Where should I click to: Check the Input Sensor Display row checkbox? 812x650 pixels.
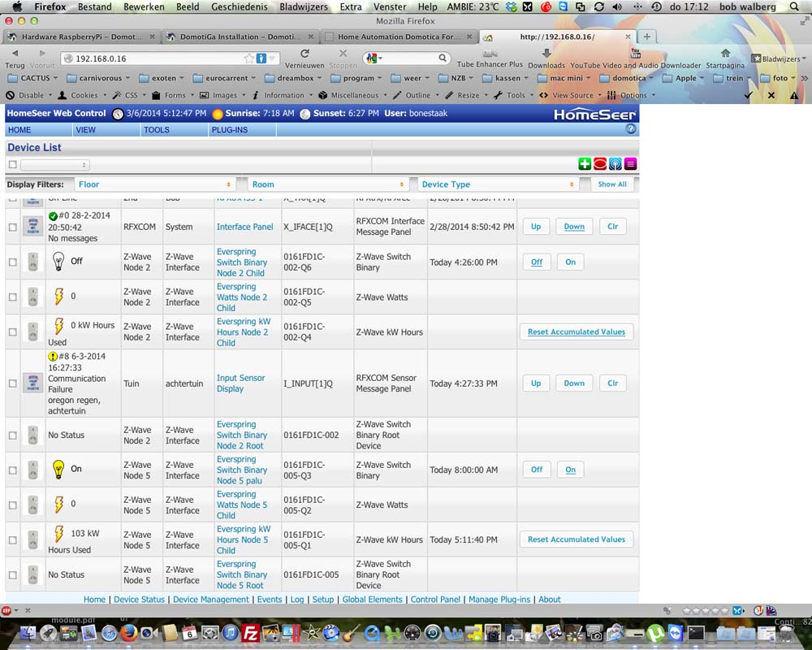pyautogui.click(x=13, y=383)
